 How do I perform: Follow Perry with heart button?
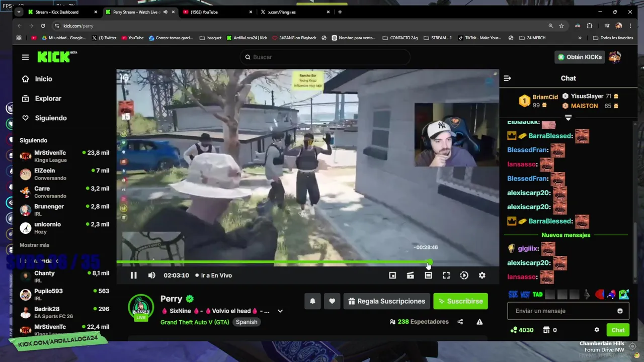tap(332, 301)
